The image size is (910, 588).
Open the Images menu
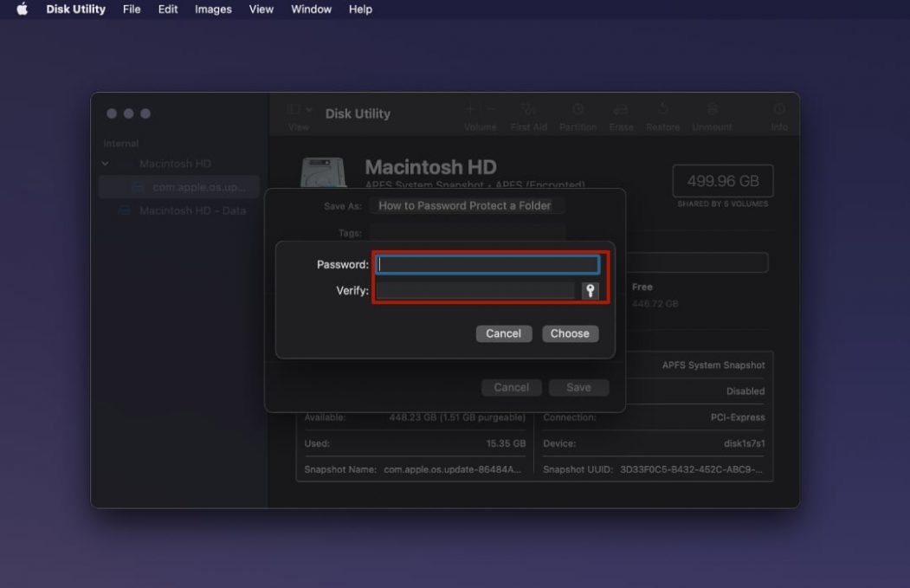click(212, 10)
